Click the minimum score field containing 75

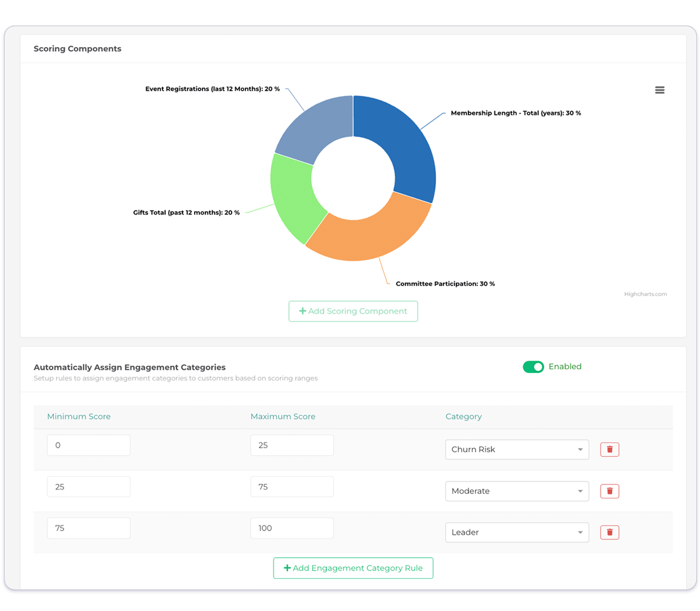(x=88, y=528)
